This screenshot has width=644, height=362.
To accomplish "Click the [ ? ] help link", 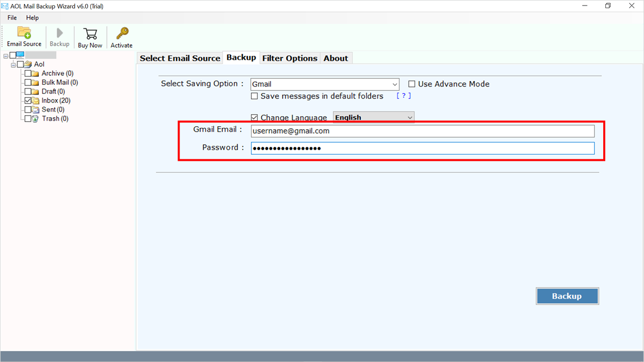I will tap(404, 96).
